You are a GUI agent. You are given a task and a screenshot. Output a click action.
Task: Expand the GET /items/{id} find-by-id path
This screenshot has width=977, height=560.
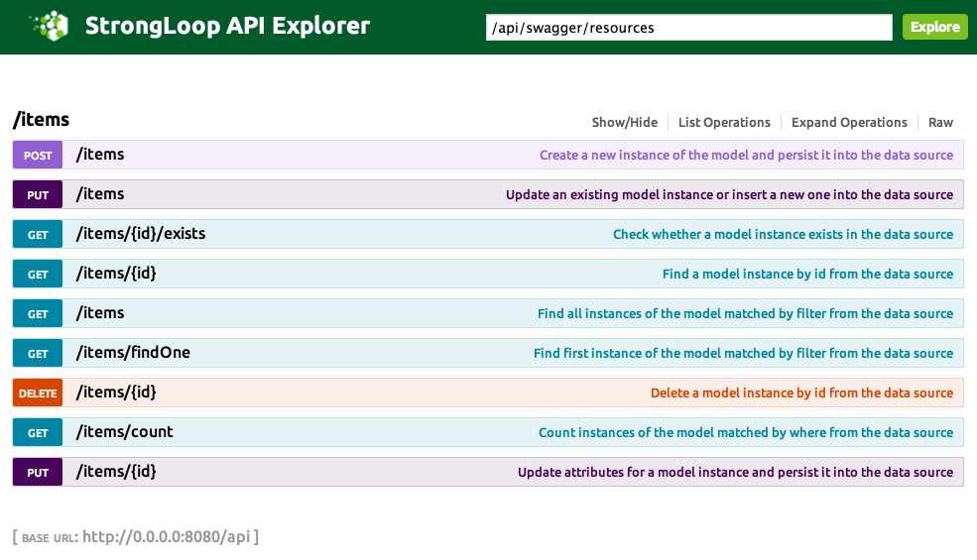pyautogui.click(x=116, y=274)
